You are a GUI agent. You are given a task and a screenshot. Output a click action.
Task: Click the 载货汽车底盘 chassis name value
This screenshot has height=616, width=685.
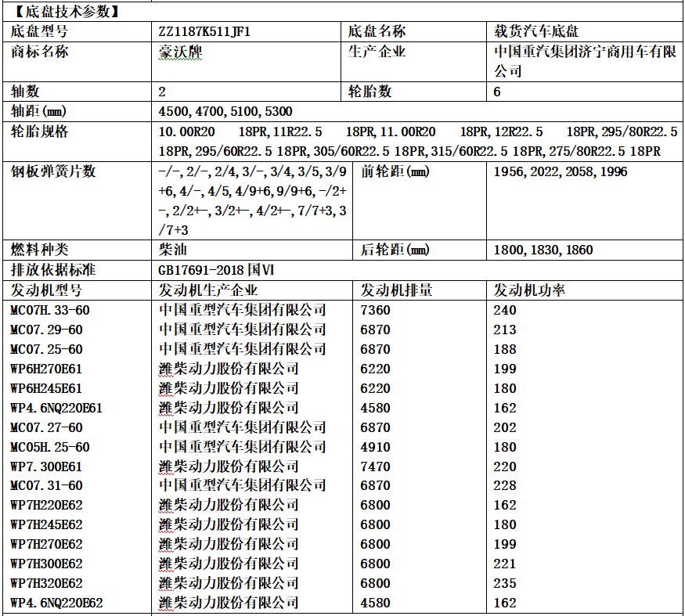click(536, 32)
